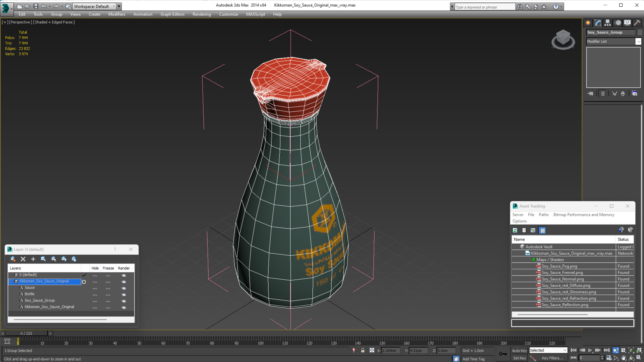Open the Modify command panel tab

click(598, 23)
